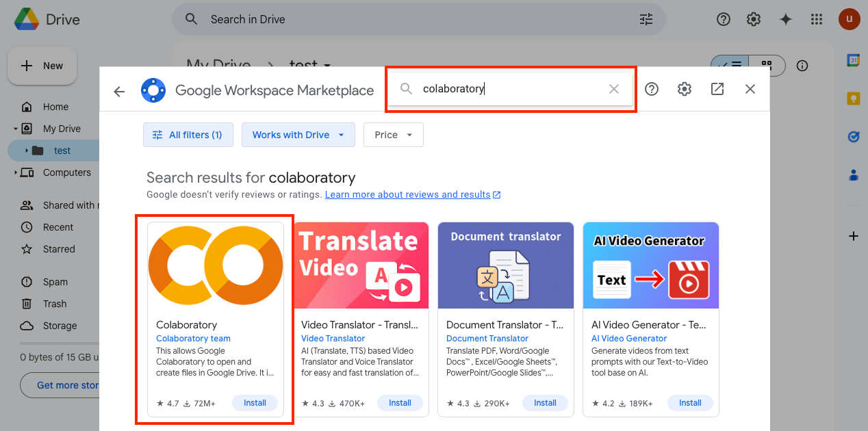Install the Colaboratory app
Screen dimensions: 868x431
(255, 403)
